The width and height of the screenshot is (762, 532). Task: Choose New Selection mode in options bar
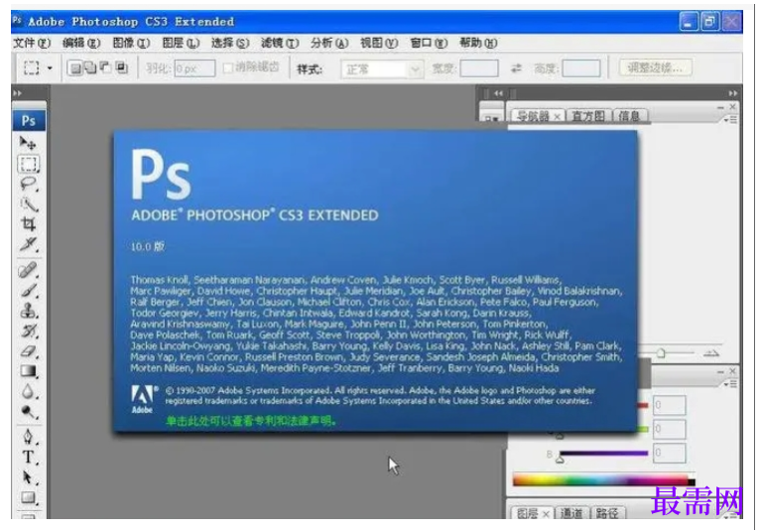[75, 68]
